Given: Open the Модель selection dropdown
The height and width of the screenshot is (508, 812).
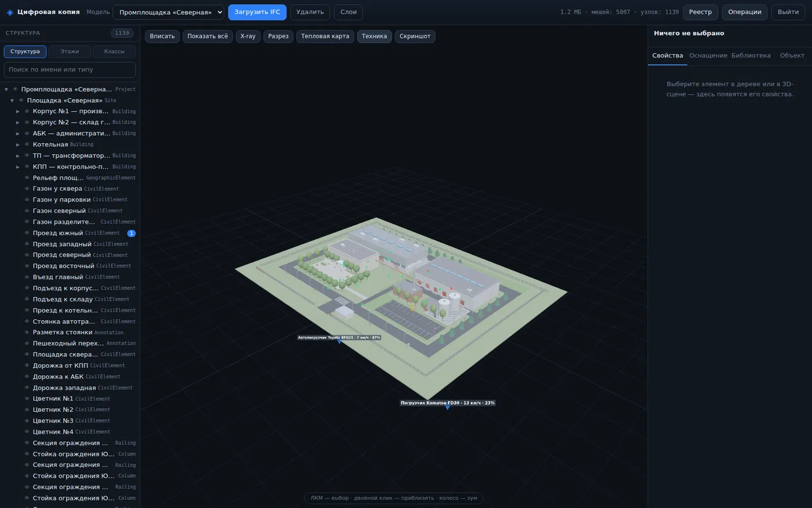Looking at the screenshot, I should pos(168,12).
